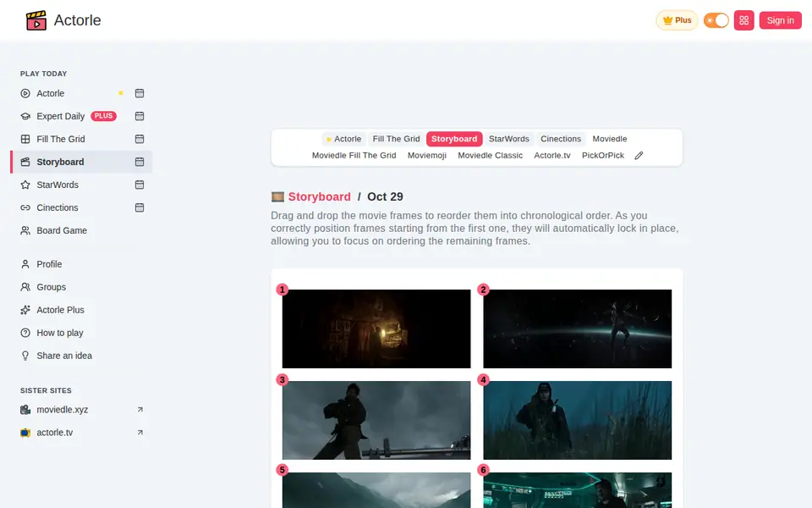This screenshot has height=508, width=812.
Task: Switch to the Moviedle tab
Action: pyautogui.click(x=610, y=139)
